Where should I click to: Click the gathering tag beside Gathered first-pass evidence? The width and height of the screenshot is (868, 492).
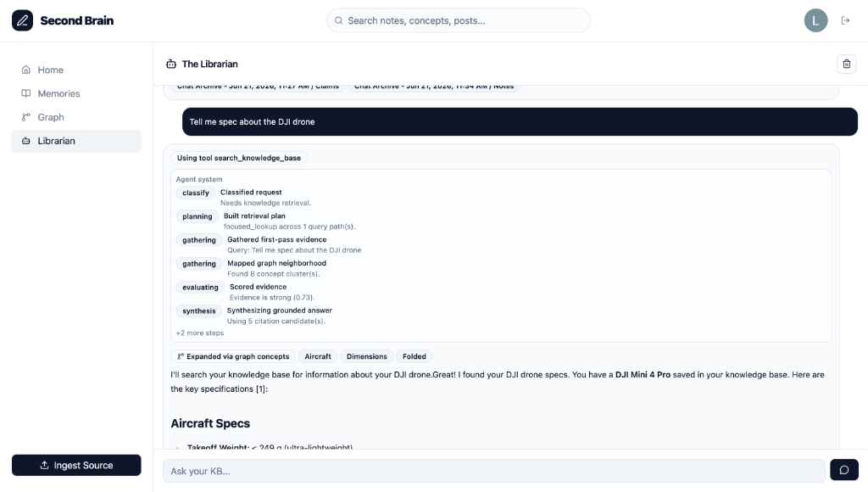tap(198, 240)
